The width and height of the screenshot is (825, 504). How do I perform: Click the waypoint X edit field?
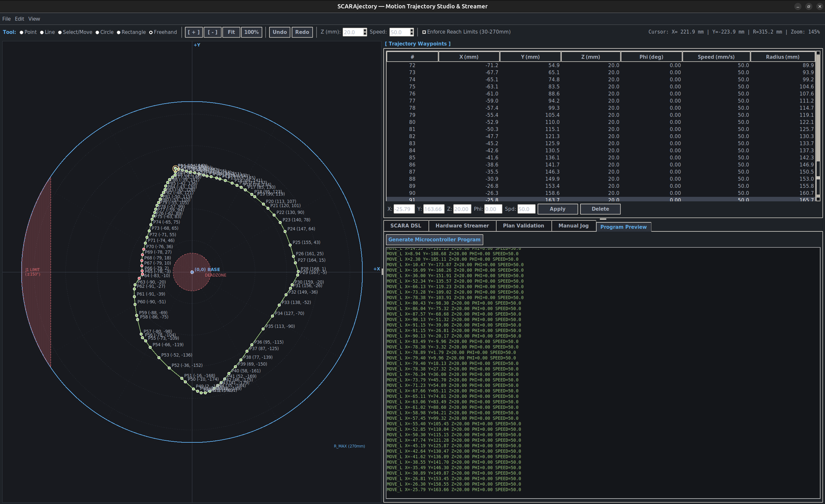[404, 209]
